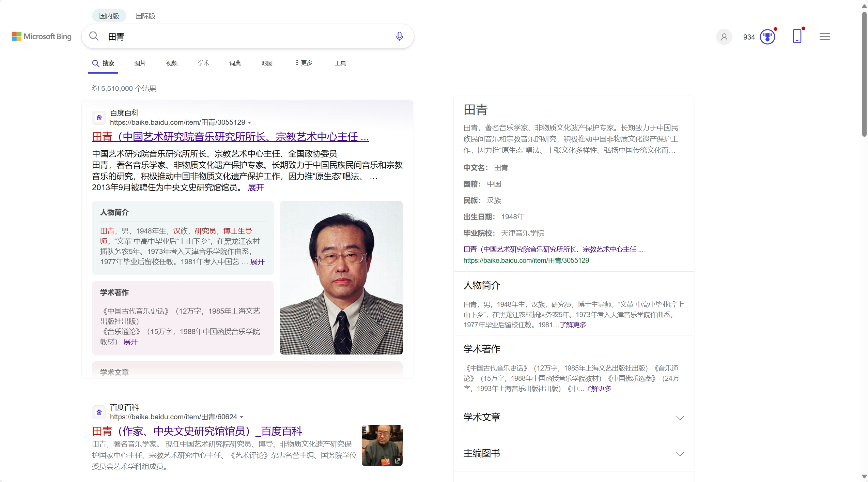Click side panel link 田青（中国艺术研究院音乐研究所所长
The width and height of the screenshot is (868, 482).
coord(553,249)
